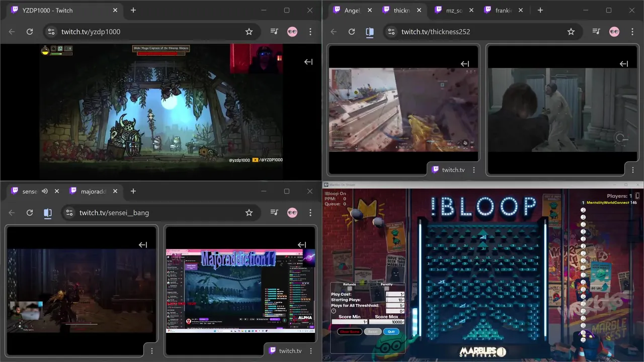Edit the Score Min field
The height and width of the screenshot is (362, 644).
pos(349,322)
